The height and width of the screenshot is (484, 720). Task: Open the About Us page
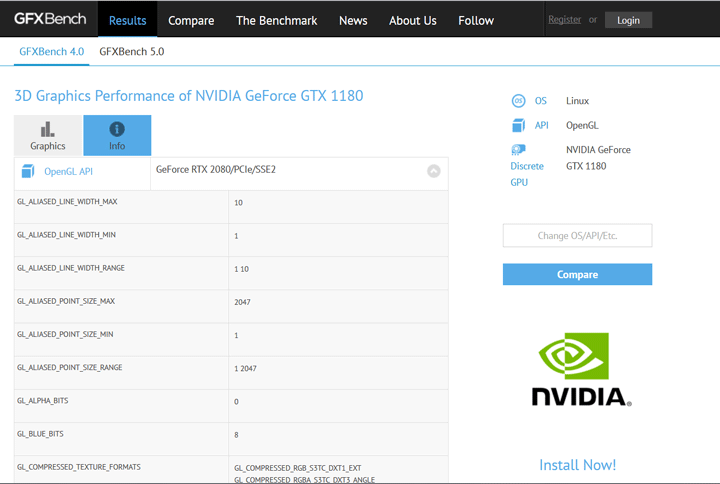[413, 21]
